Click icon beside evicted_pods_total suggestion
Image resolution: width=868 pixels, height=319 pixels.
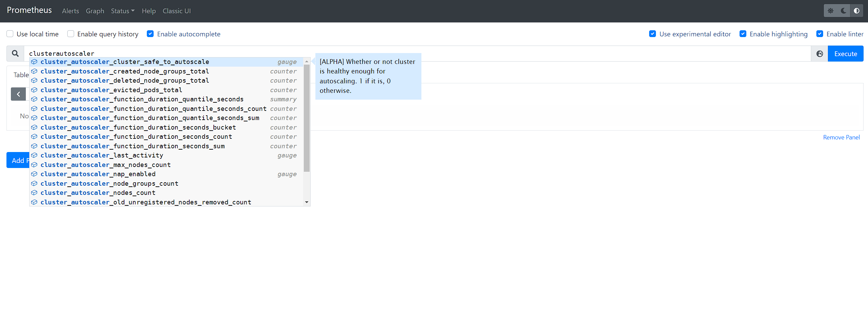point(34,90)
